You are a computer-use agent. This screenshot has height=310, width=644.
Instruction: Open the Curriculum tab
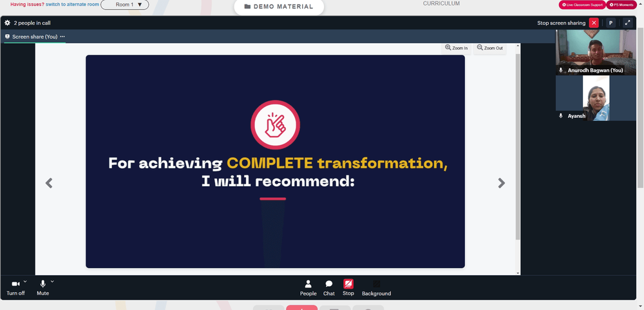click(x=442, y=3)
